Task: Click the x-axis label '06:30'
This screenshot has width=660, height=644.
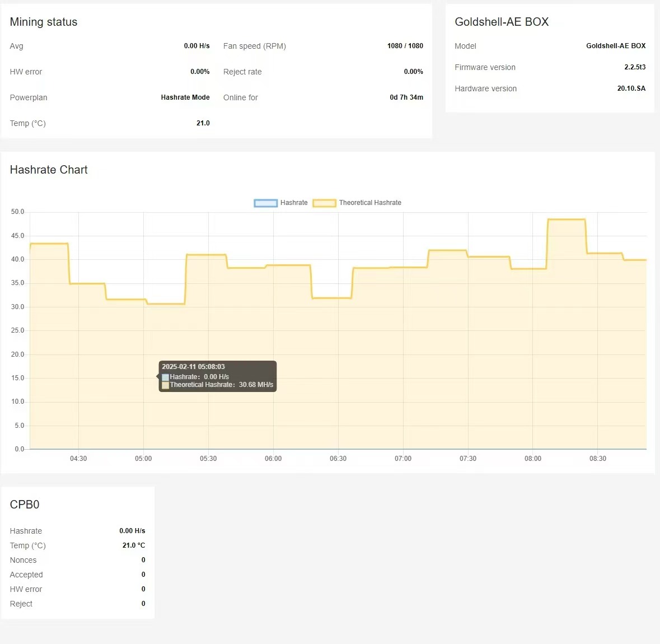Action: click(338, 459)
